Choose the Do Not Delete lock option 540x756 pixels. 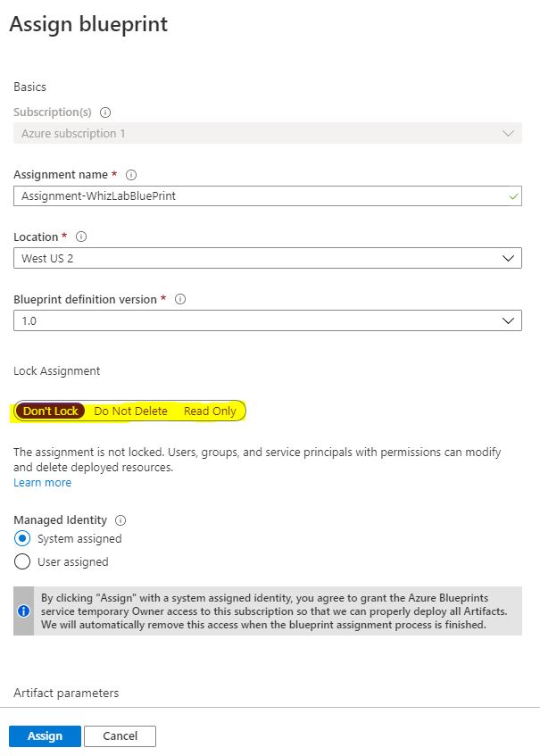tap(130, 411)
